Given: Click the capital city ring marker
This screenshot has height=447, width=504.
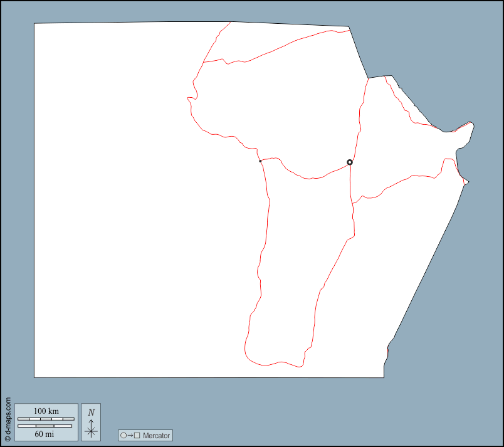Looking at the screenshot, I should 350,162.
